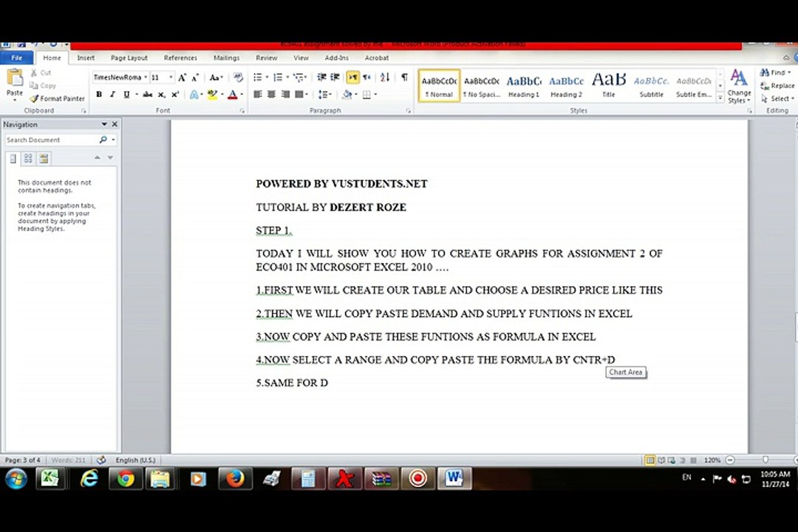Viewport: 798px width, 532px height.
Task: Click the Increase Indent icon
Action: pyautogui.click(x=335, y=78)
